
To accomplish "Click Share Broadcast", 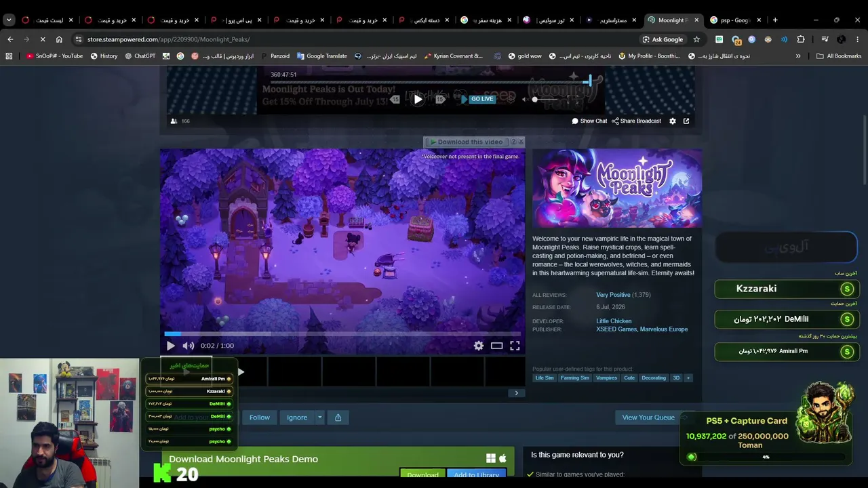I will pyautogui.click(x=636, y=121).
